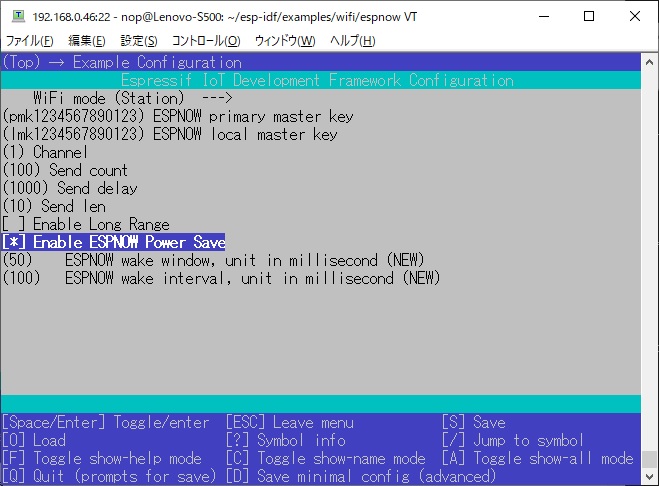Viewport: 659px width, 486px height.
Task: Open the ヘルプ(H) menu
Action: [353, 41]
